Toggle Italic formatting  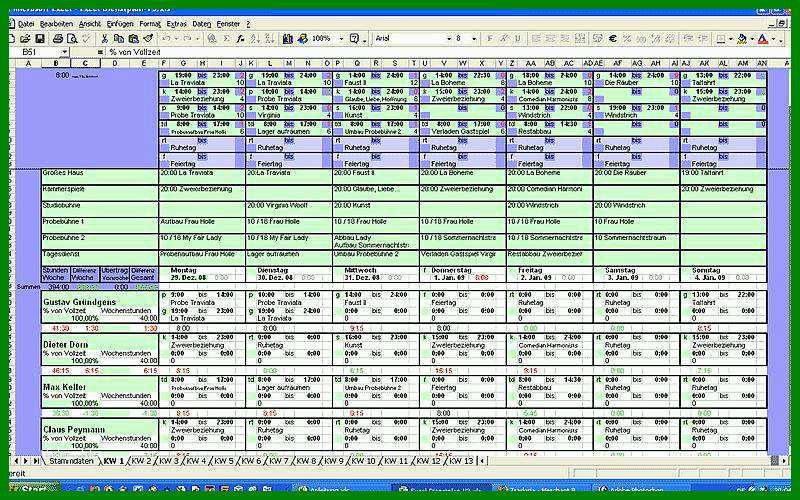[x=503, y=39]
